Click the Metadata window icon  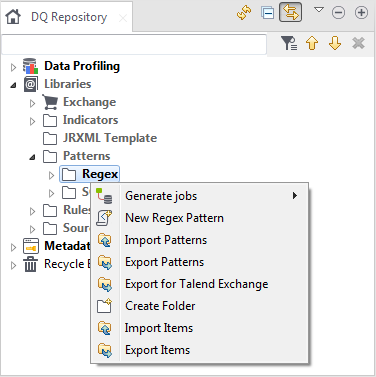31,246
